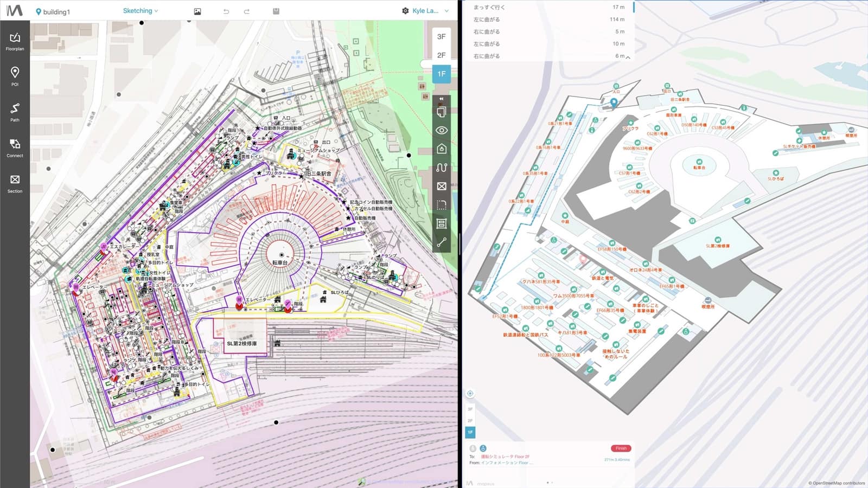Click the locate-me target button on preview map

tap(470, 393)
